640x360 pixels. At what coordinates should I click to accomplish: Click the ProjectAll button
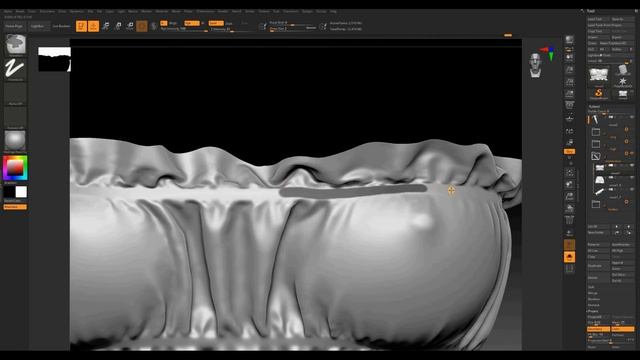[598, 317]
